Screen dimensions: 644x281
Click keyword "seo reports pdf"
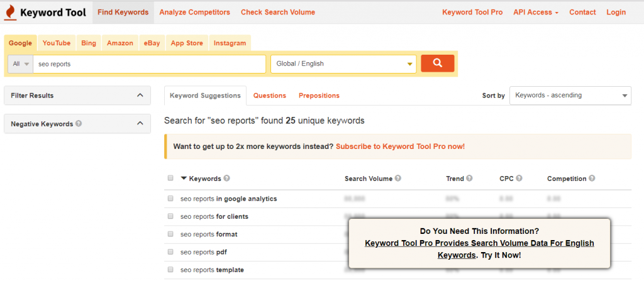coord(204,252)
